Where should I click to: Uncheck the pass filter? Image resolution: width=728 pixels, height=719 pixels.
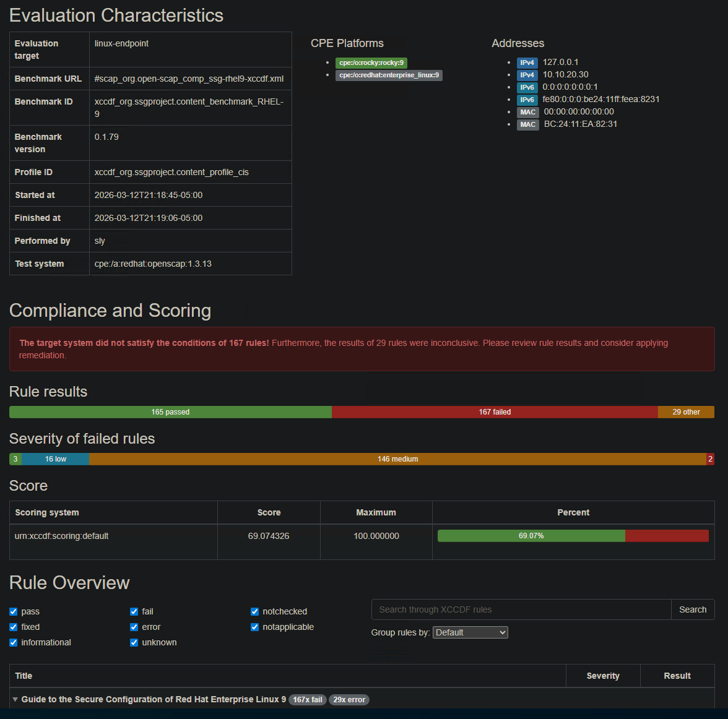(13, 611)
